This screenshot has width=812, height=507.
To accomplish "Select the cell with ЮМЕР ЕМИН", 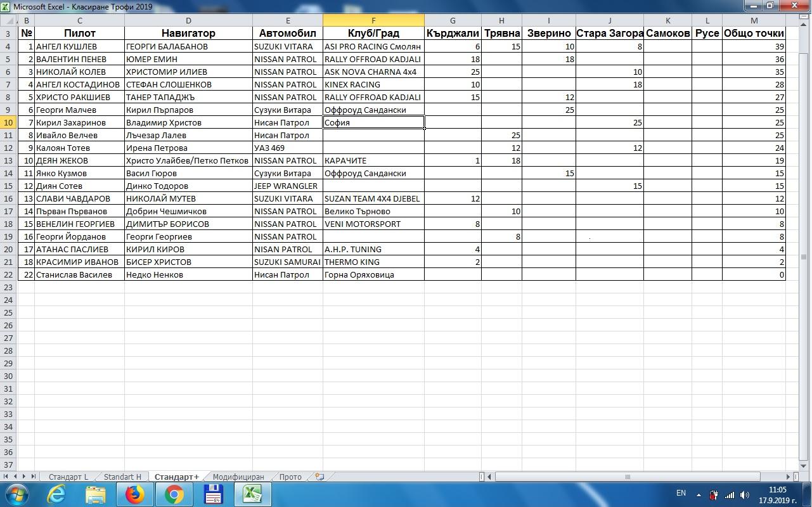I will point(188,59).
